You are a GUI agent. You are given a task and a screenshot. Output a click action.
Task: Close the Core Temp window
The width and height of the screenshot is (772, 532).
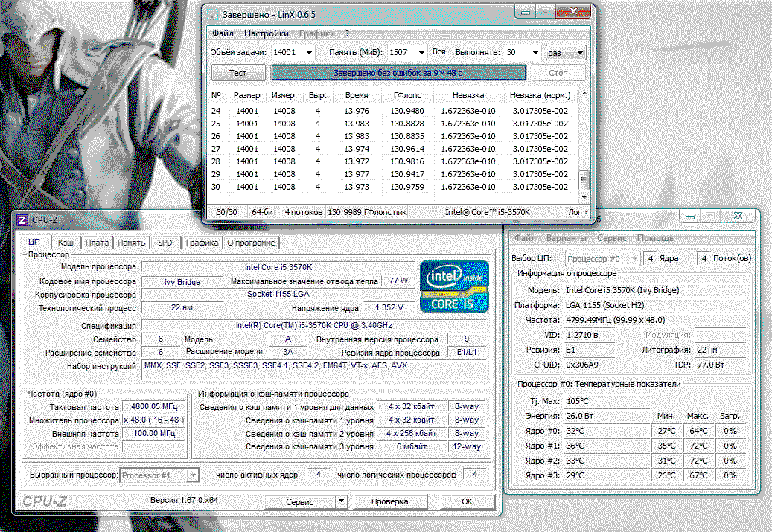(738, 217)
